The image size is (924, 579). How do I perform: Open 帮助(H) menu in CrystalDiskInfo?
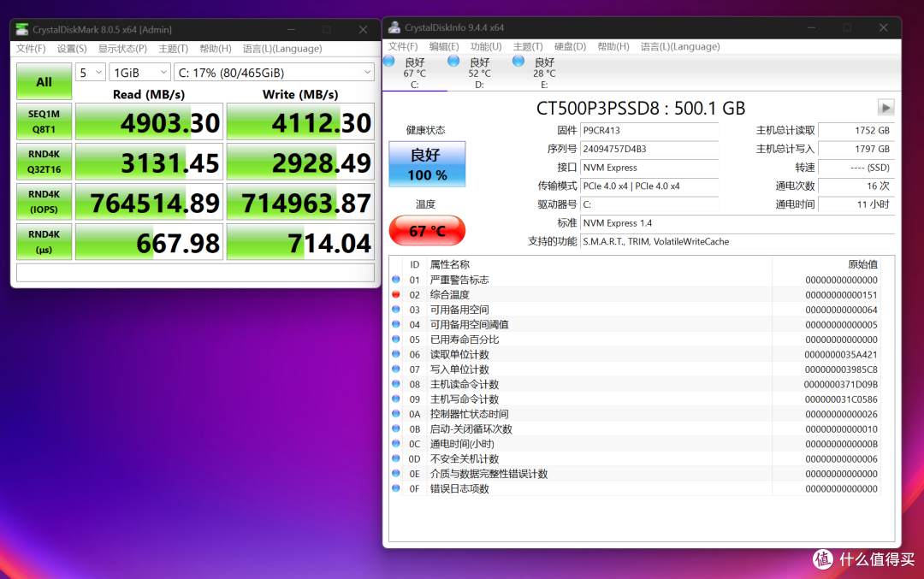point(613,46)
